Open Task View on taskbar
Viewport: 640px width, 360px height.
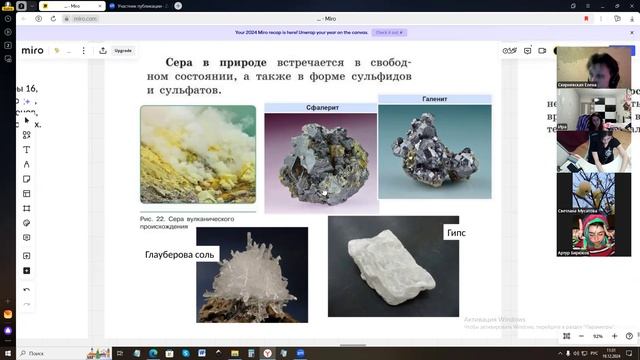120,353
